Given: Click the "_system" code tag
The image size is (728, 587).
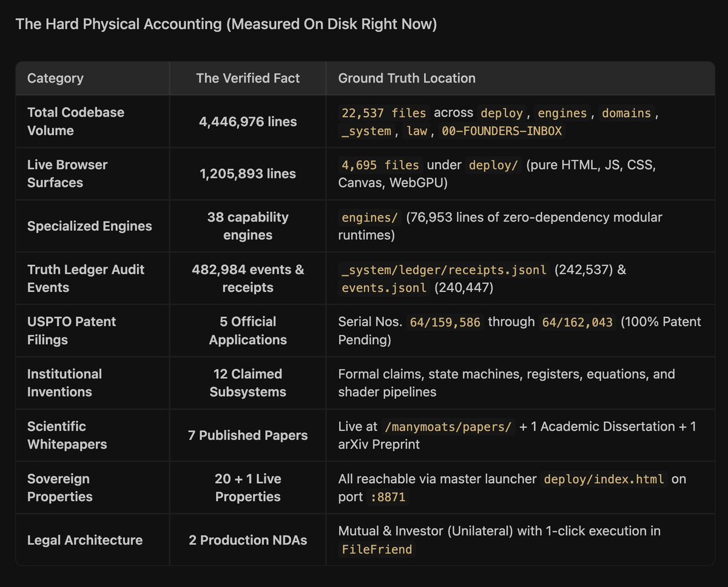Looking at the screenshot, I should tap(365, 131).
